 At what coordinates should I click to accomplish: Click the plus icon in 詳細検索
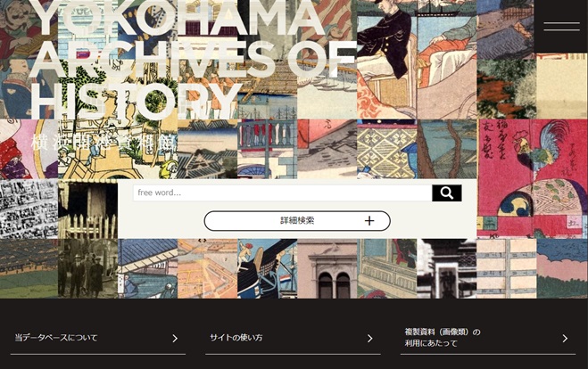click(369, 221)
